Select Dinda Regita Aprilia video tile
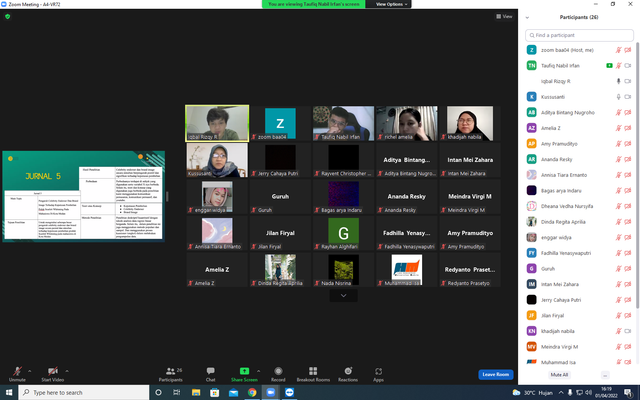Viewport: 640px width, 400px height. click(280, 270)
